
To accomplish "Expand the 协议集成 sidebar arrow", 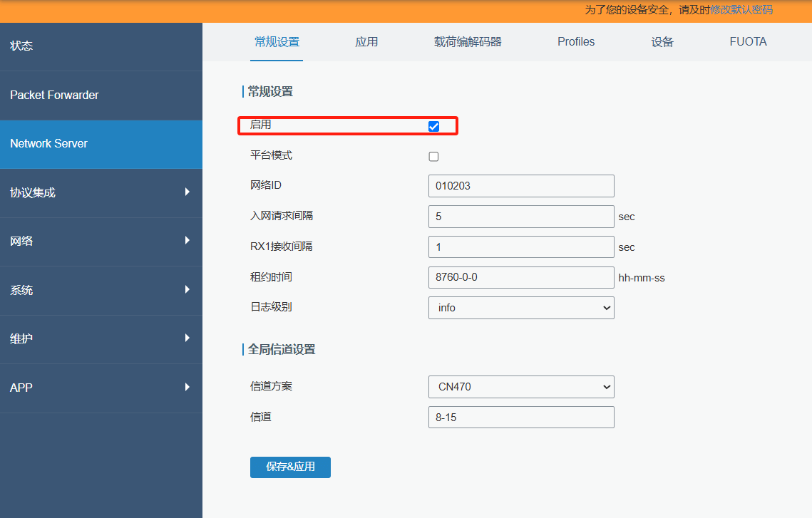I will point(187,192).
